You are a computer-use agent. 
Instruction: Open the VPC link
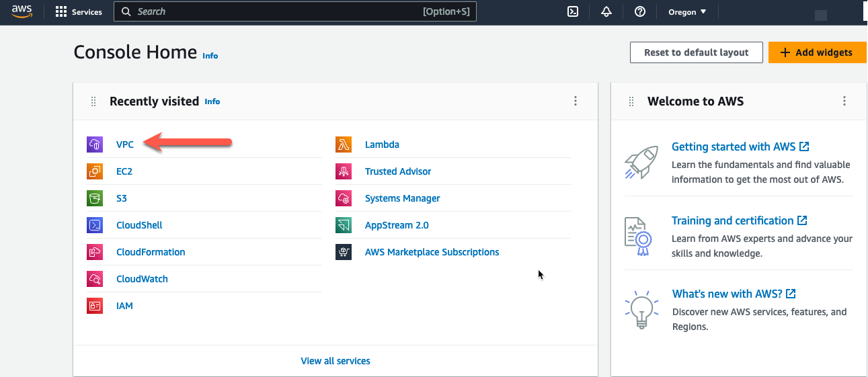[x=125, y=144]
